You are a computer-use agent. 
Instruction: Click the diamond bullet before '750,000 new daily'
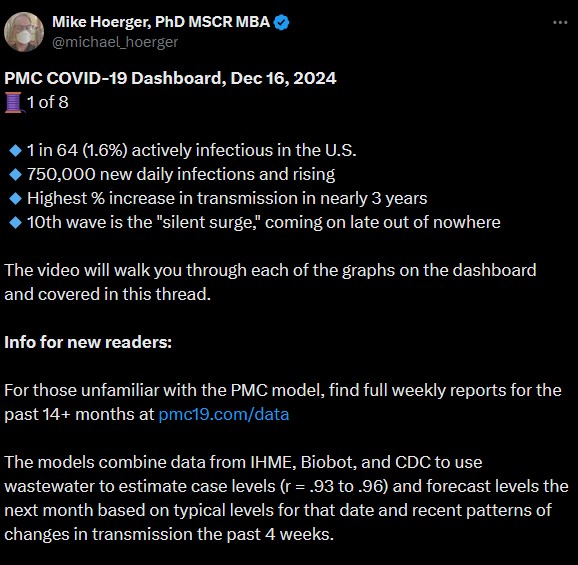click(15, 174)
